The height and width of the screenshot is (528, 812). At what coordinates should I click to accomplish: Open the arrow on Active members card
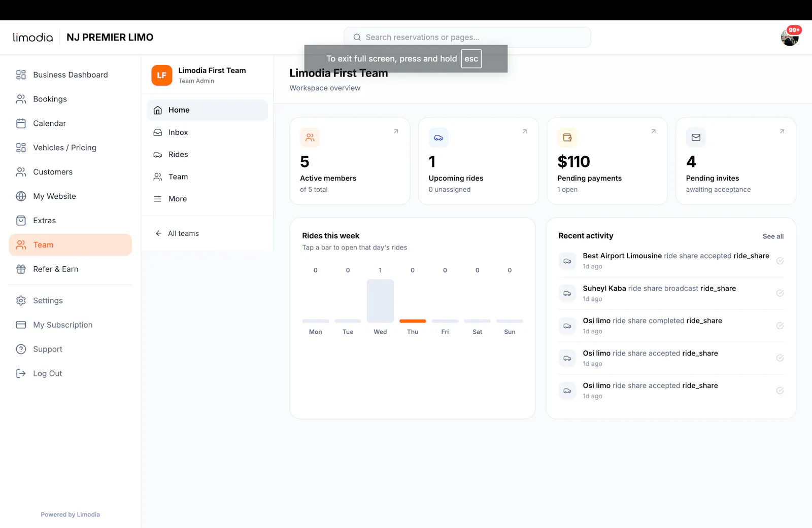coord(396,131)
